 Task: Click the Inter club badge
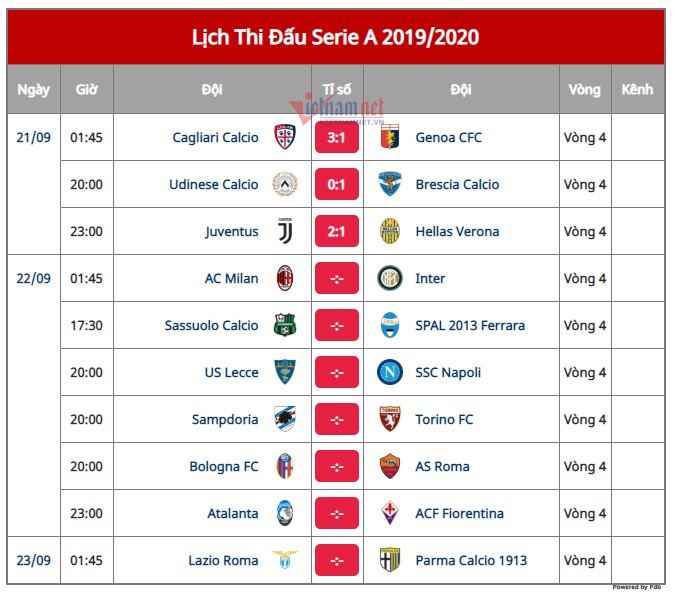point(390,278)
